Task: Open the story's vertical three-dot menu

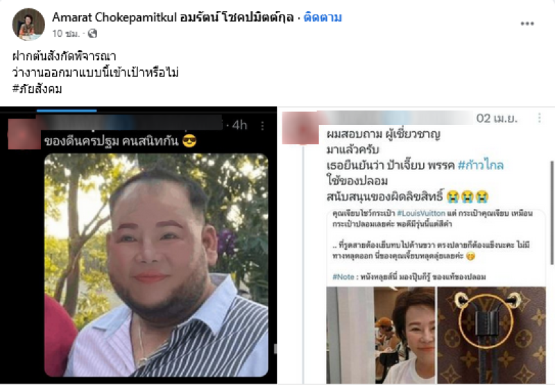Action: pos(262,126)
